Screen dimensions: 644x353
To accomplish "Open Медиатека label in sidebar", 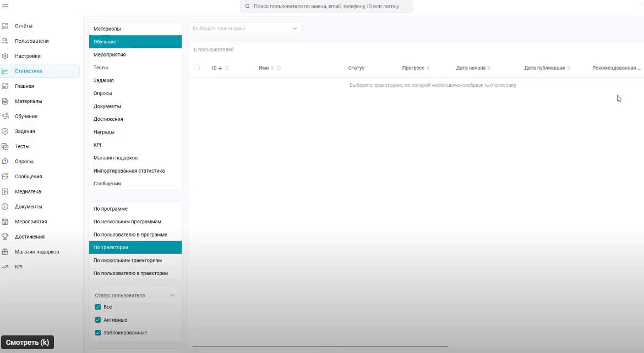I will (28, 192).
